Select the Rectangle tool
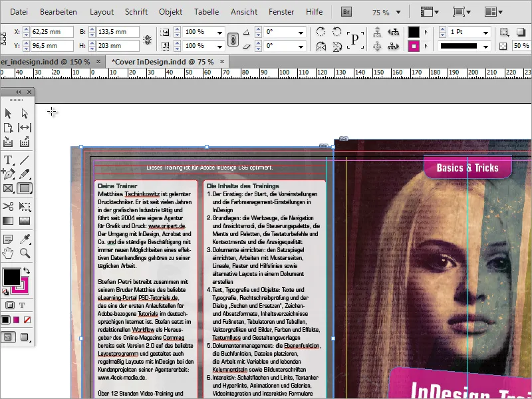The image size is (532, 399). [25, 188]
